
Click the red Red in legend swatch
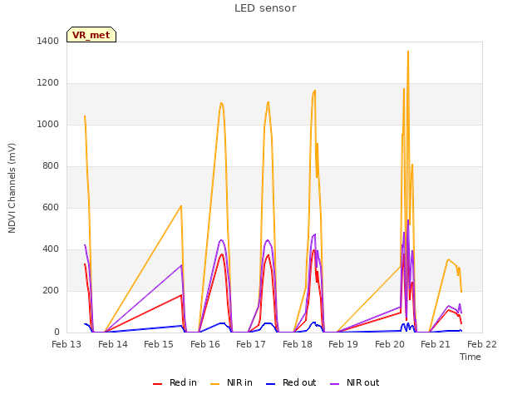tap(157, 384)
